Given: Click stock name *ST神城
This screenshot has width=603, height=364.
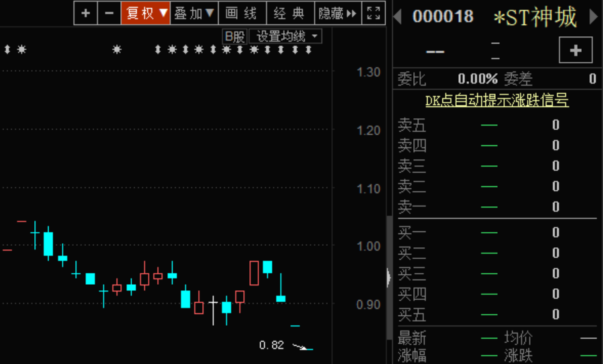Looking at the screenshot, I should point(535,17).
